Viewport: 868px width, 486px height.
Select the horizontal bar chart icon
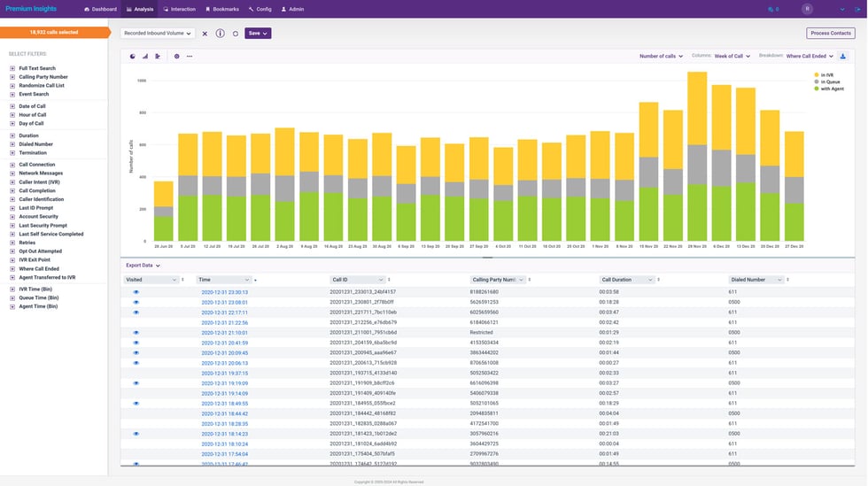(158, 57)
